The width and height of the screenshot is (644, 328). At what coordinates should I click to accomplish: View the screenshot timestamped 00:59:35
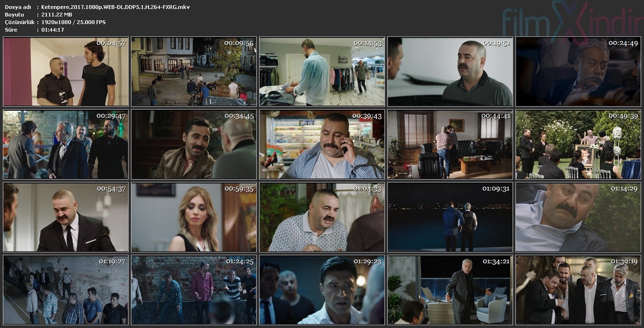[x=194, y=217]
